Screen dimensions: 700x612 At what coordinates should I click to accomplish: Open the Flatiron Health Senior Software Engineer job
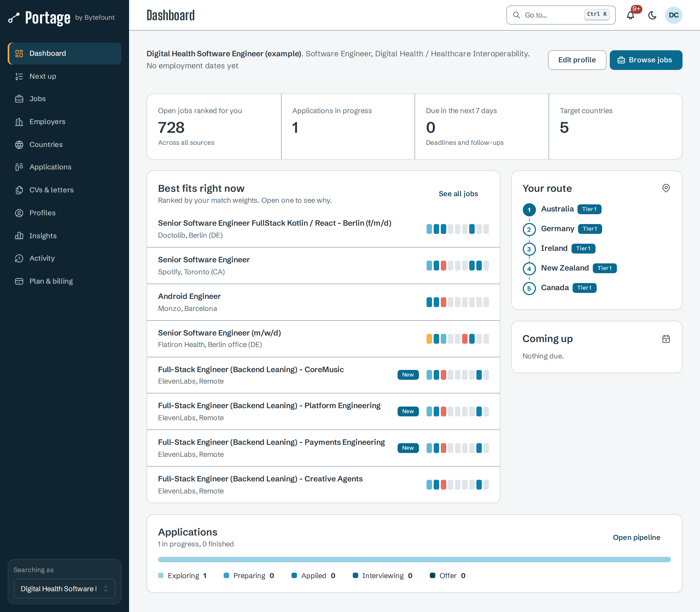pos(323,339)
